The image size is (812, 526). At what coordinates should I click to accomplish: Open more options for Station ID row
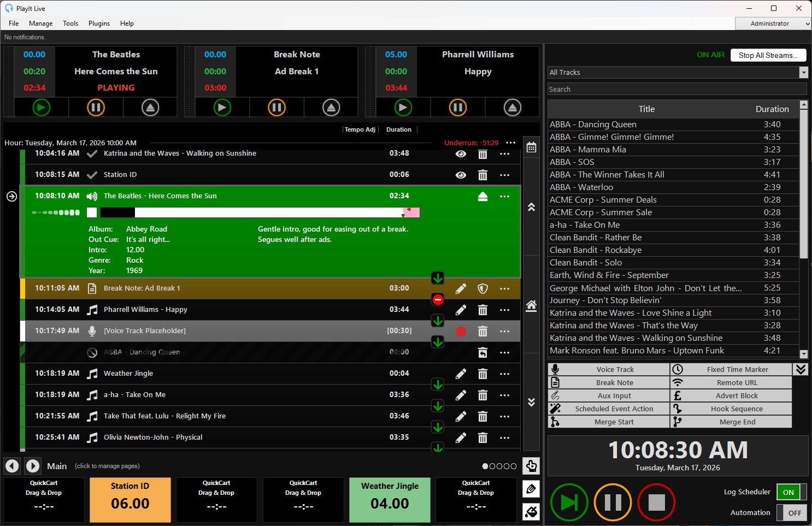pyautogui.click(x=504, y=175)
